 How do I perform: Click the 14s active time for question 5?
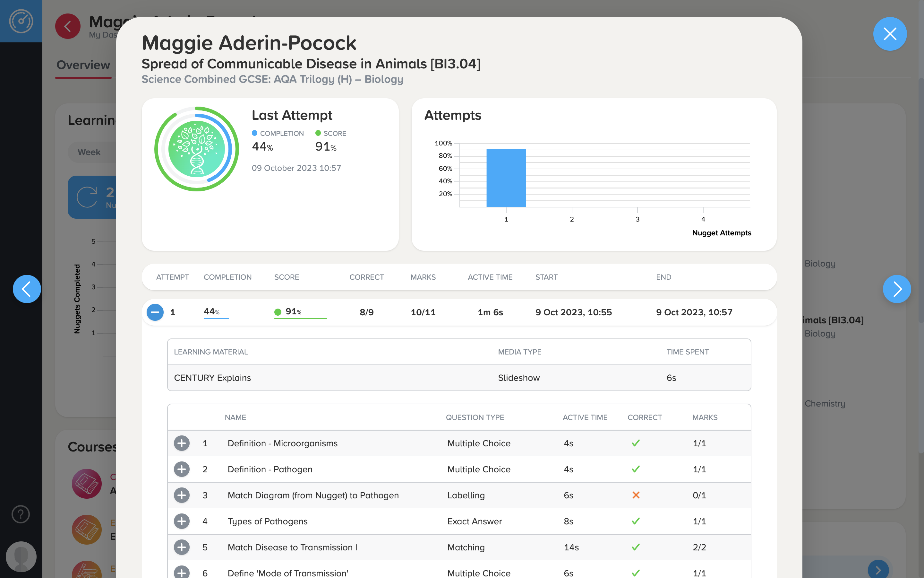(571, 547)
